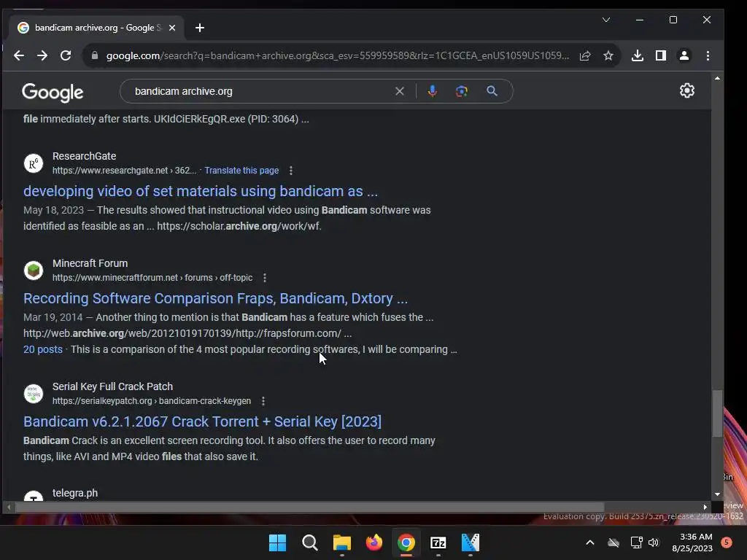Open Bandicam v6.2.1.2067 Crack Torrent result

[203, 421]
